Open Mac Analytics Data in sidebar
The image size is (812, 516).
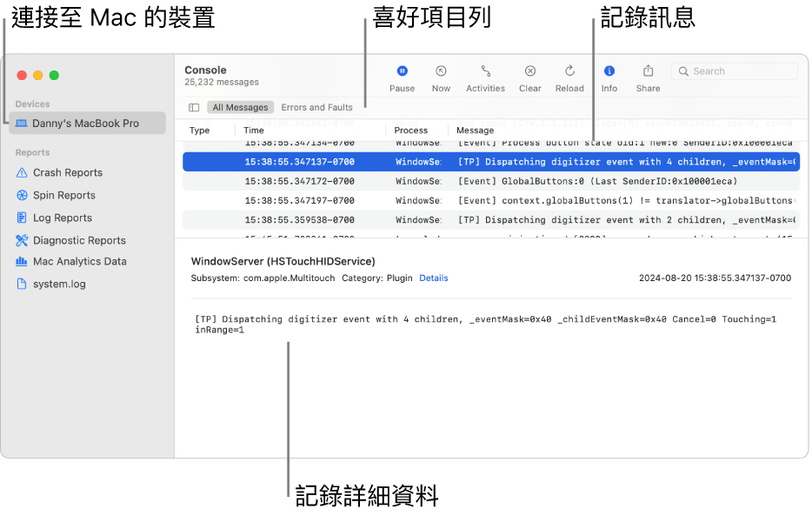(80, 262)
